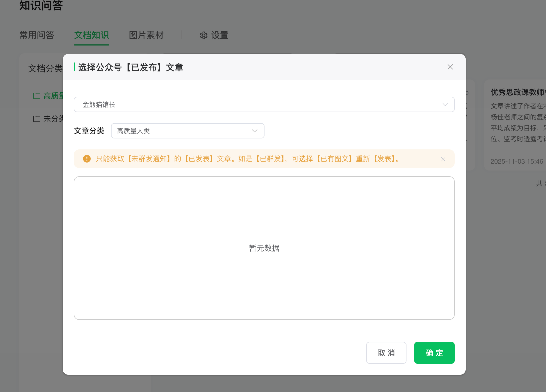The height and width of the screenshot is (392, 546).
Task: Open the 图片素材 tab
Action: click(x=146, y=35)
